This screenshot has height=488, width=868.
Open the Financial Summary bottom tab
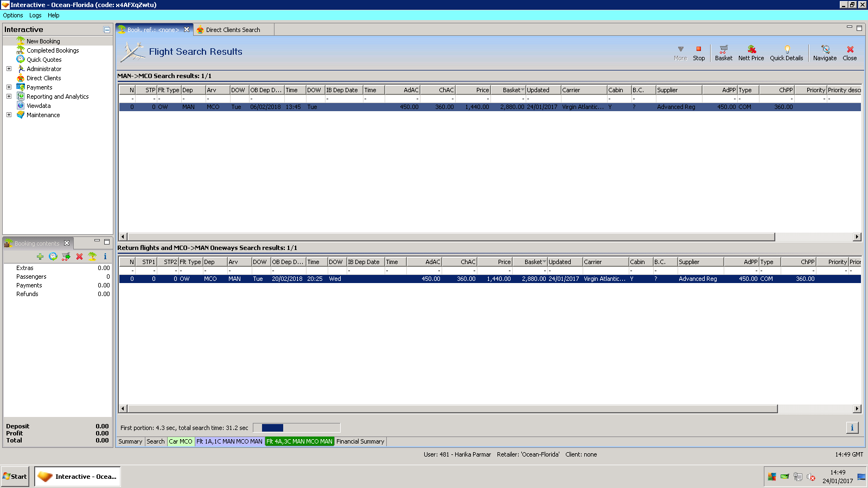pyautogui.click(x=360, y=441)
